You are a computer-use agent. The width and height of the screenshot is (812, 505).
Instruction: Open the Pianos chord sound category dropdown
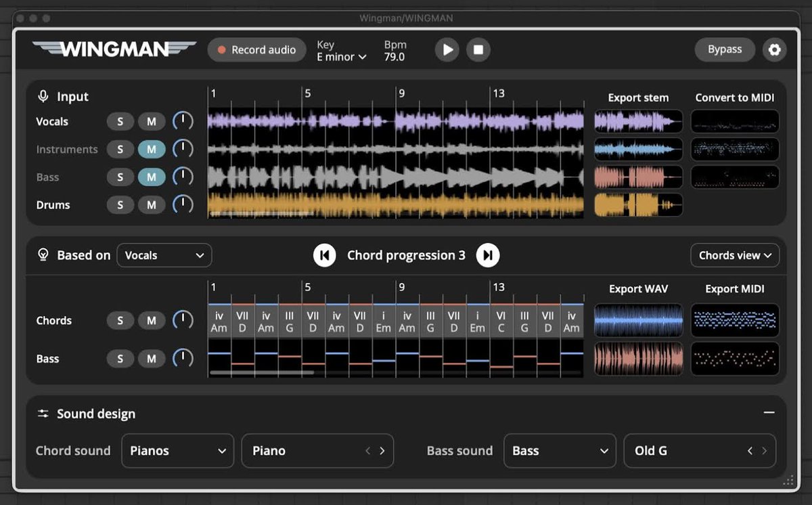point(178,451)
